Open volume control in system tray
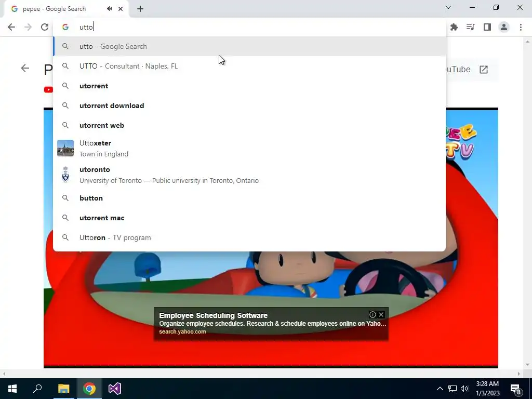This screenshot has width=532, height=399. 464,389
